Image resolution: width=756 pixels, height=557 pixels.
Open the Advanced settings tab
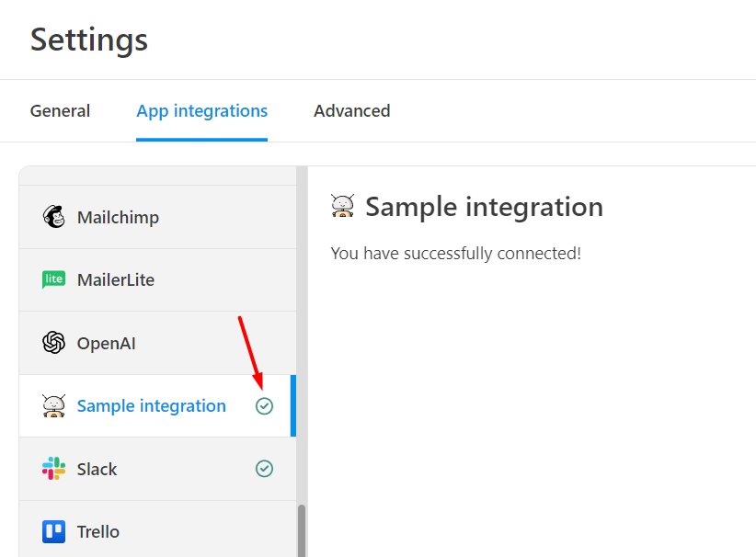point(351,111)
